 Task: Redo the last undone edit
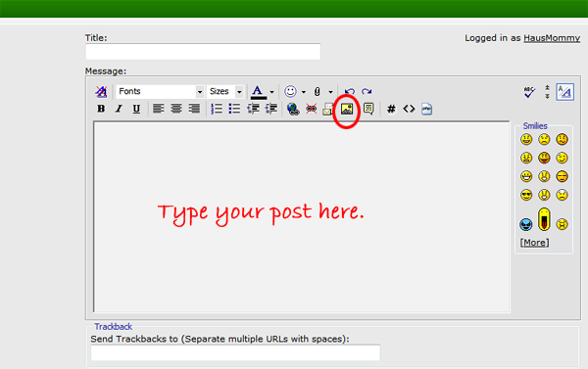[x=367, y=92]
